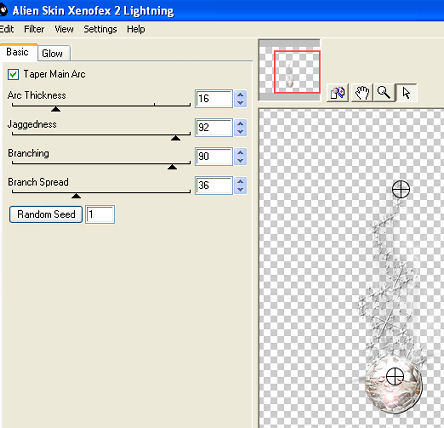Click the Alien Skin title bar icon
The width and height of the screenshot is (444, 428).
point(3,10)
